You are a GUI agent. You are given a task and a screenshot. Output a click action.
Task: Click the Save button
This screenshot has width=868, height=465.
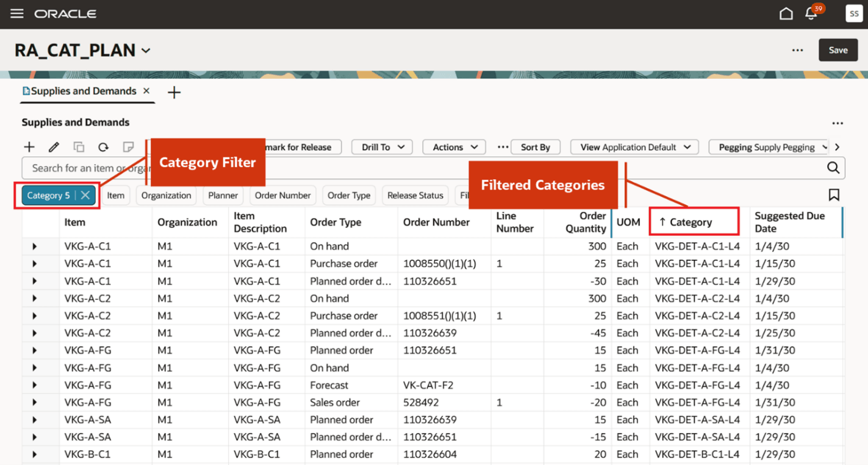[x=838, y=50]
